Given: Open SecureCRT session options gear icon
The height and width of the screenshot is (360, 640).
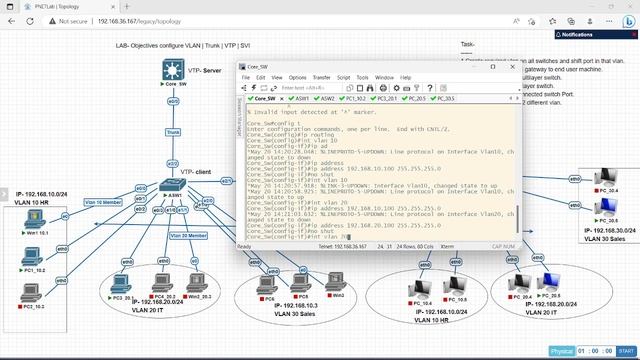Looking at the screenshot, I should click(x=396, y=88).
